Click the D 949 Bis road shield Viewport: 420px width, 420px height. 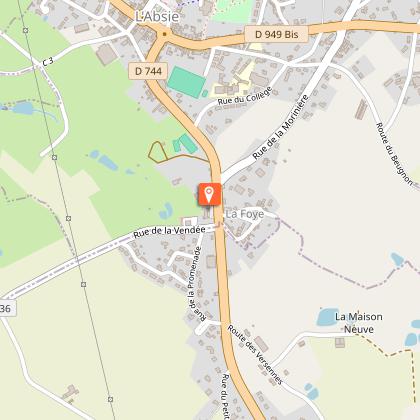click(x=277, y=34)
